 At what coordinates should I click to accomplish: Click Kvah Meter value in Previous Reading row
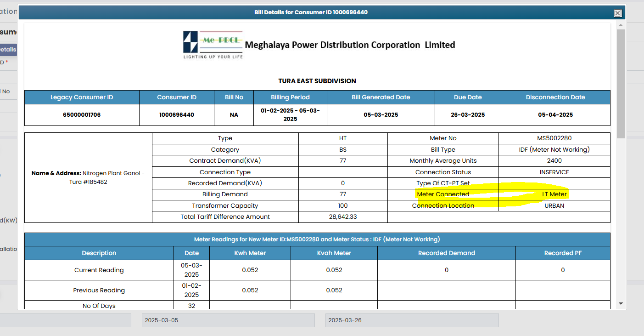click(334, 290)
